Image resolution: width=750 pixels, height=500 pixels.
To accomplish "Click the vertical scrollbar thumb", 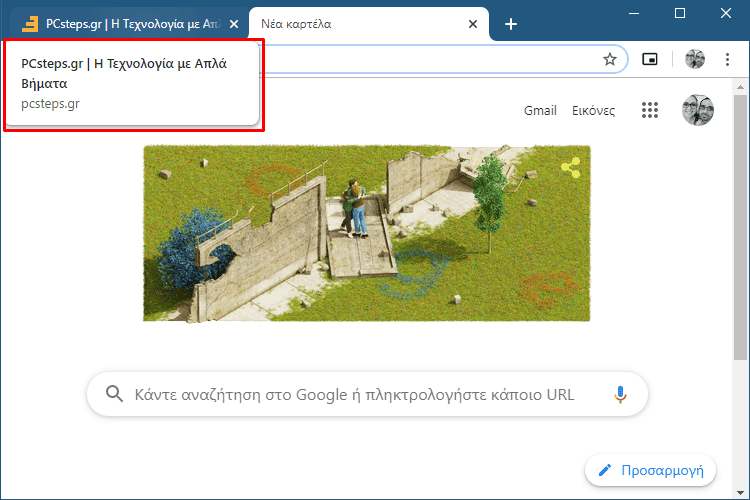I will point(740,227).
